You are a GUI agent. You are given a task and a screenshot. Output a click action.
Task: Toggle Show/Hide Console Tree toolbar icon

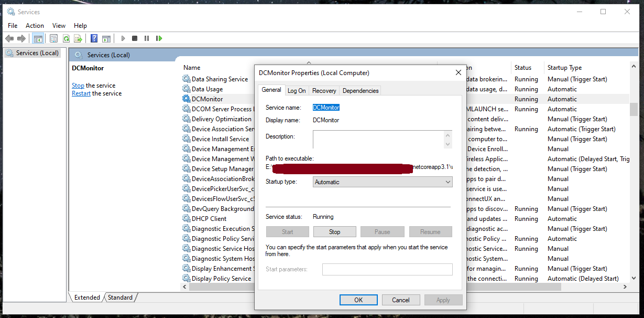(x=38, y=38)
